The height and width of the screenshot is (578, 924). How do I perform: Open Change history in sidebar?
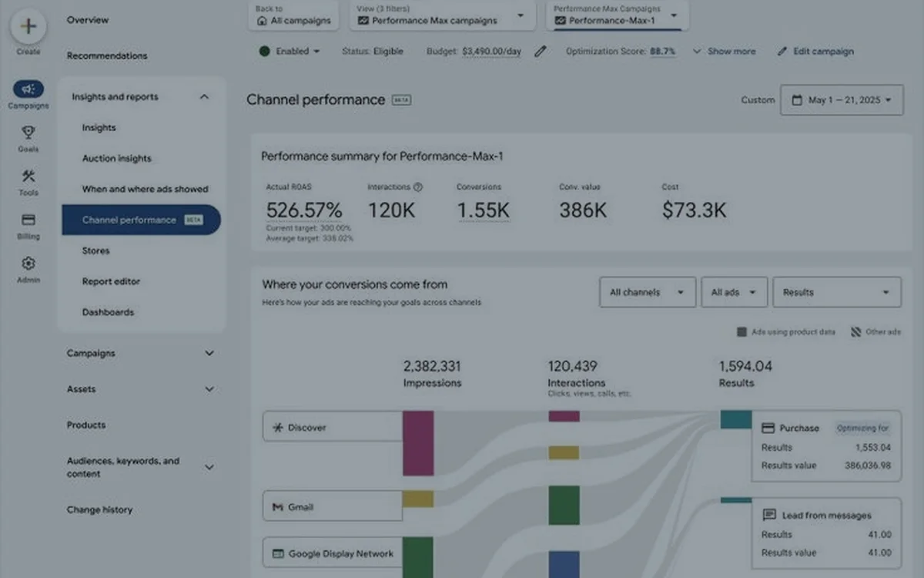(99, 509)
